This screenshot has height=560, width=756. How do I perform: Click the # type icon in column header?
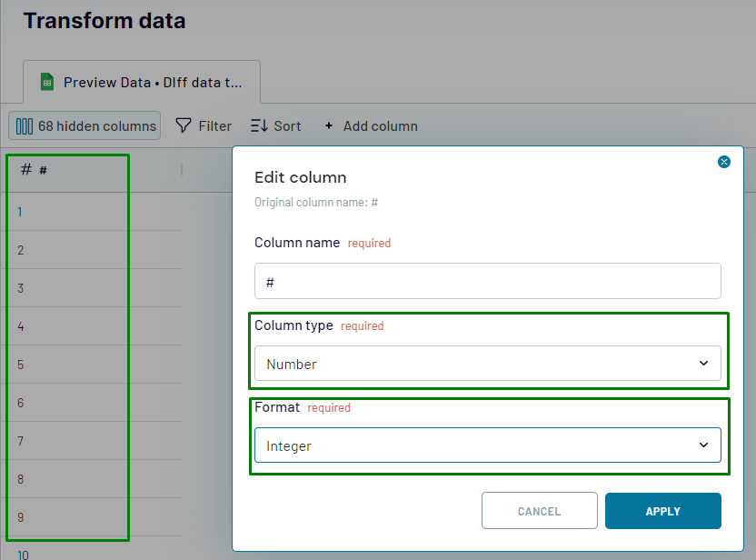[x=26, y=170]
